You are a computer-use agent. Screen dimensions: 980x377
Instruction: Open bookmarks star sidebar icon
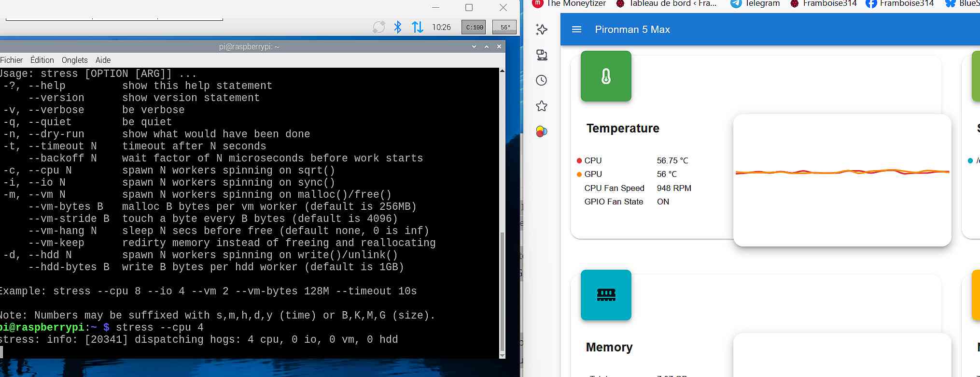pos(542,106)
